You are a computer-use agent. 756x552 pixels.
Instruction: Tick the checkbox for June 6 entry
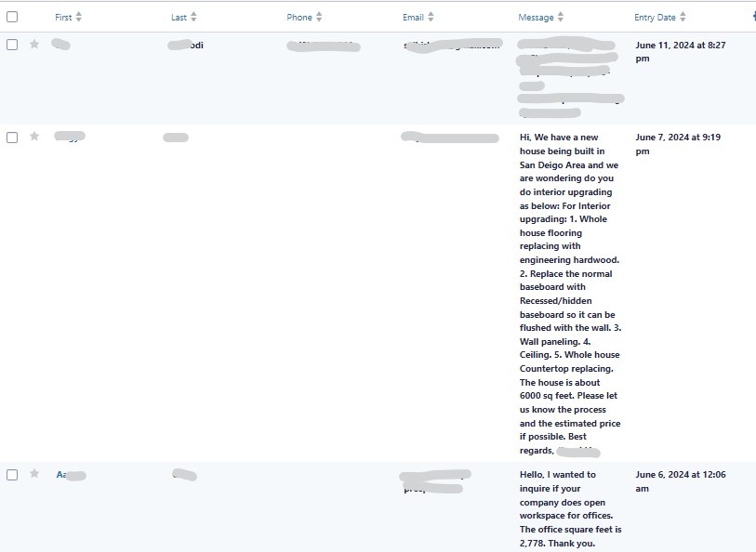12,475
